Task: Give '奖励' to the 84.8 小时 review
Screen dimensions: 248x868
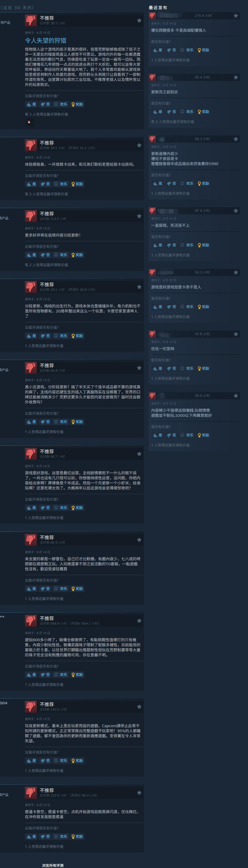Action: 77,422
